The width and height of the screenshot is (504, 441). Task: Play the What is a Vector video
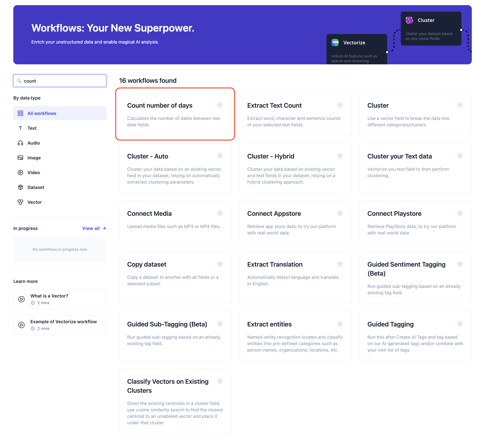pyautogui.click(x=22, y=299)
